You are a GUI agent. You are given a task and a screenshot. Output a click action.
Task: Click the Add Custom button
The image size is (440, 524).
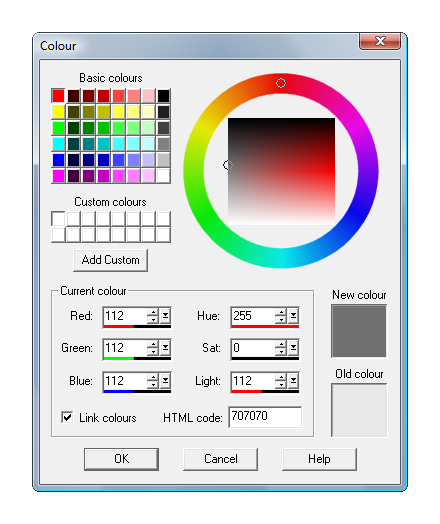pyautogui.click(x=111, y=260)
